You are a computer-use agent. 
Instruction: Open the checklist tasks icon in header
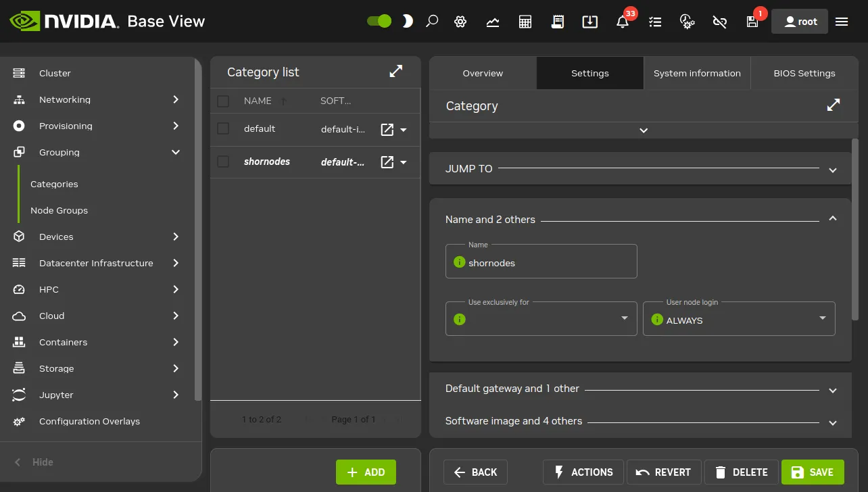[x=655, y=22]
